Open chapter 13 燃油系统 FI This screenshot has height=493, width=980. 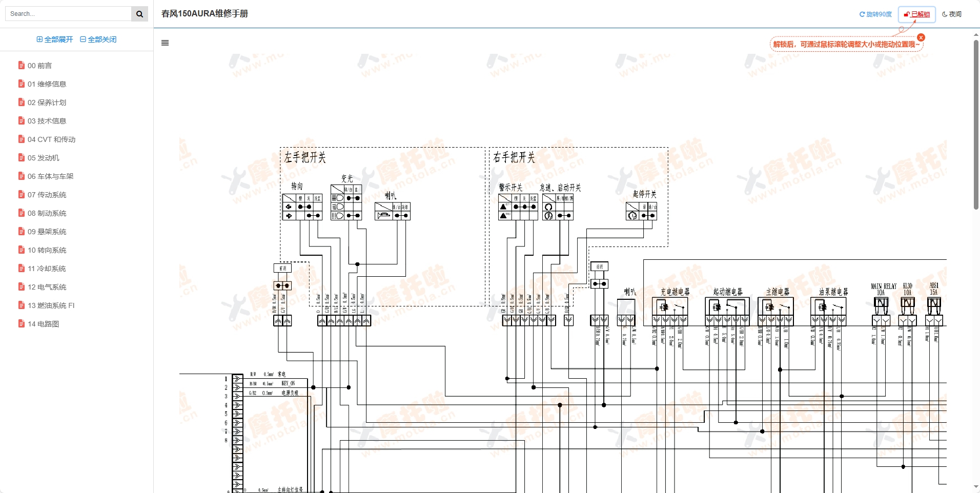51,305
